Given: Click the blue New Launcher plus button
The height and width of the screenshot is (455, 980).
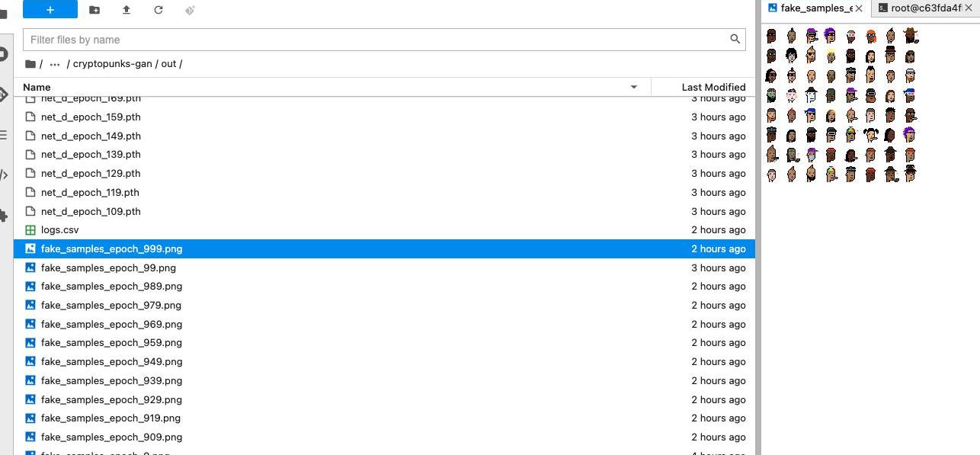Looking at the screenshot, I should point(50,9).
